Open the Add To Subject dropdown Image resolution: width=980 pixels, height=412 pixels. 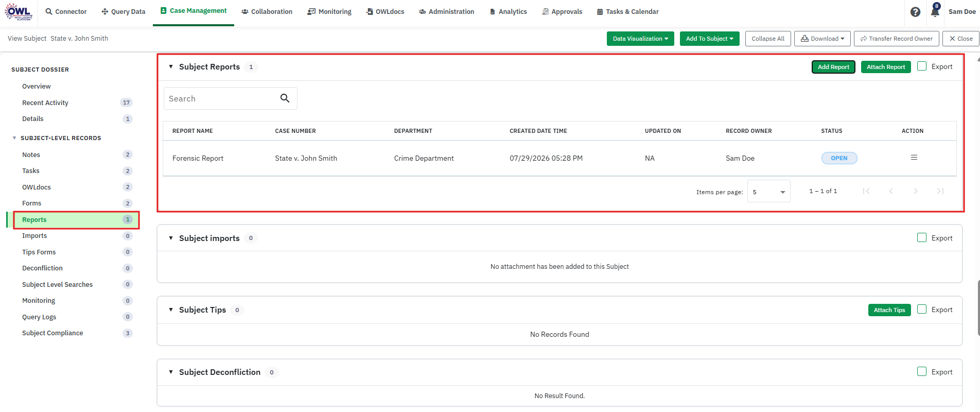[709, 39]
